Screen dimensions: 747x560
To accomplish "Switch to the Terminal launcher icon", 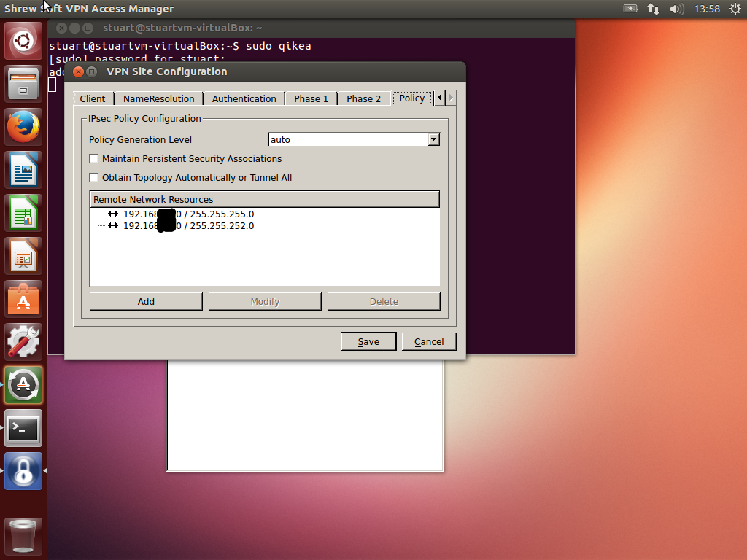I will click(x=23, y=428).
